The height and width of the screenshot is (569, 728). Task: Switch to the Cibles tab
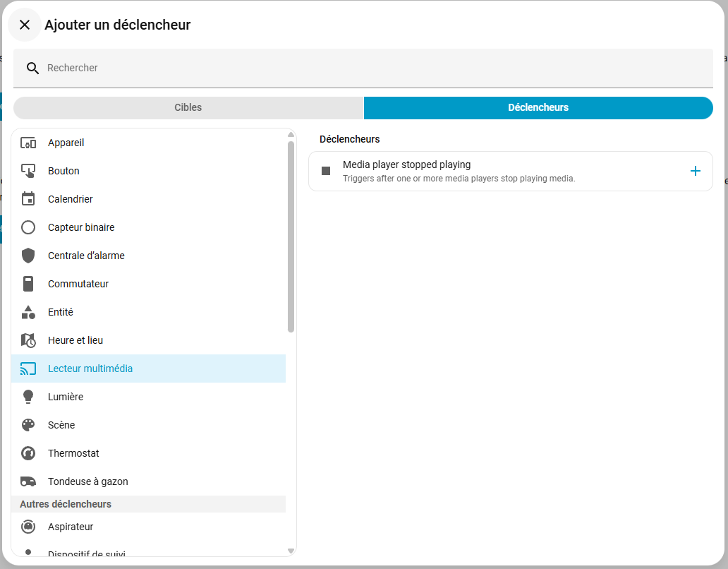point(188,108)
